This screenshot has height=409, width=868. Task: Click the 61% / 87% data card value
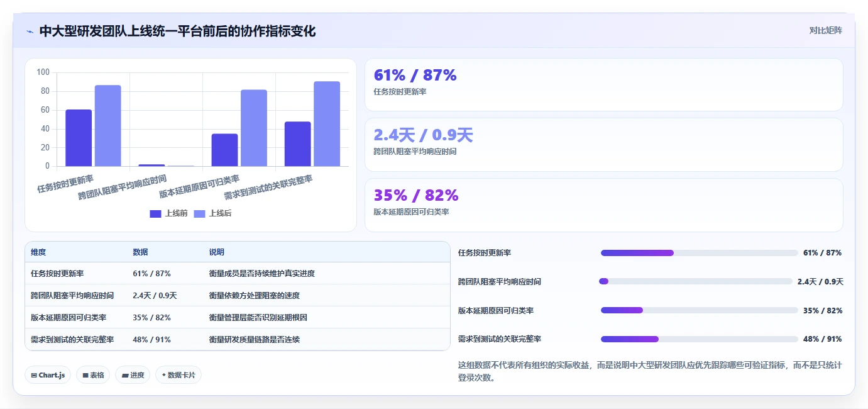(415, 75)
